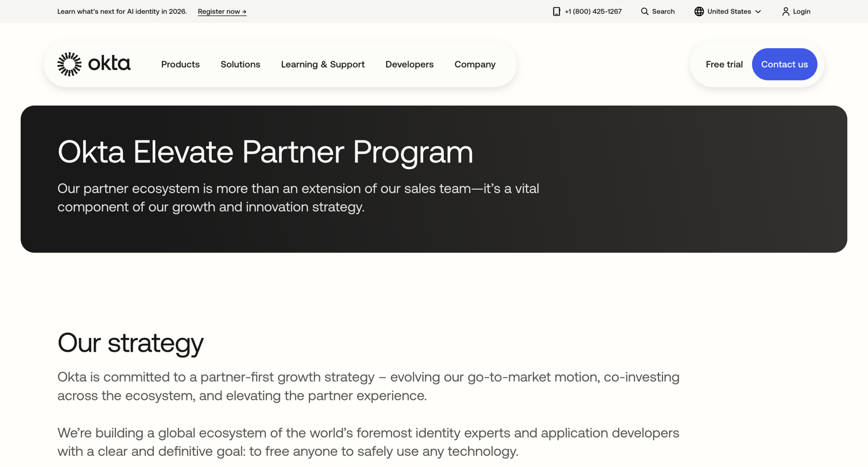Screen dimensions: 868x467
Task: Click the hero partner ecosystem subtitle text
Action: 298,197
